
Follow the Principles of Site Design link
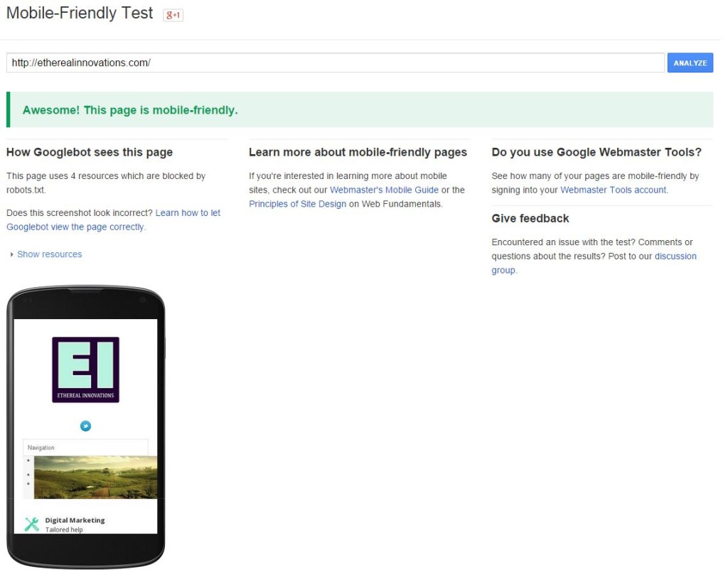click(x=297, y=204)
